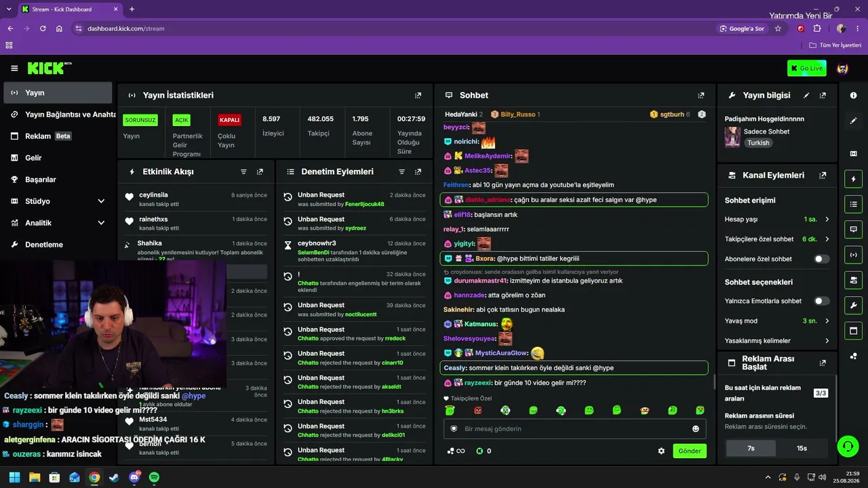Open Takipçilere özel sohbet setting chevron
868x488 pixels.
[827, 239]
